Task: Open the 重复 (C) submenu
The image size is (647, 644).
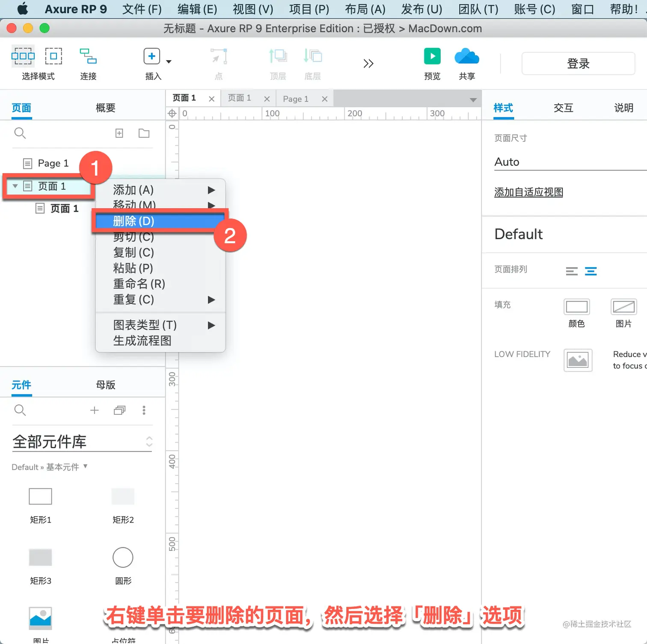Action: [160, 299]
